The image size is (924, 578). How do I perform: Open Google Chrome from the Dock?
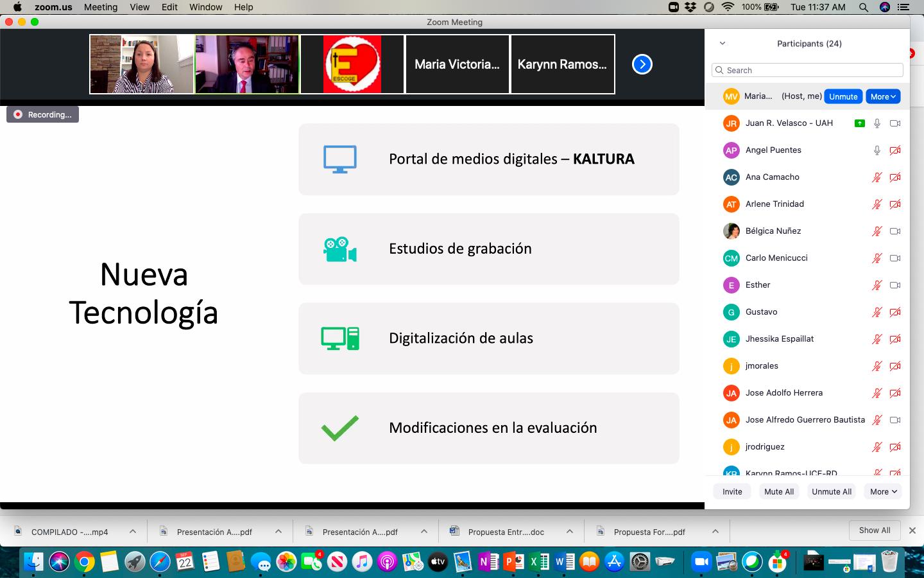(84, 562)
